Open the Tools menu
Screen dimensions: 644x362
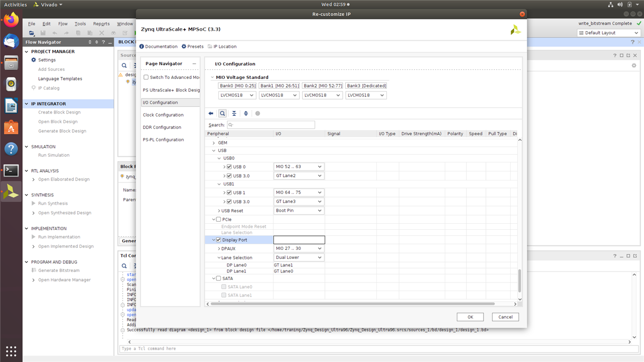[x=80, y=24]
